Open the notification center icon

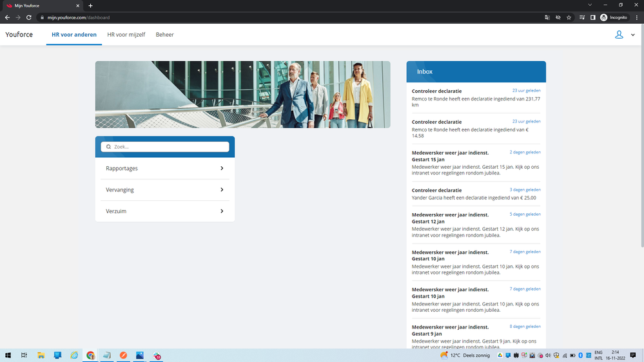pos(633,355)
